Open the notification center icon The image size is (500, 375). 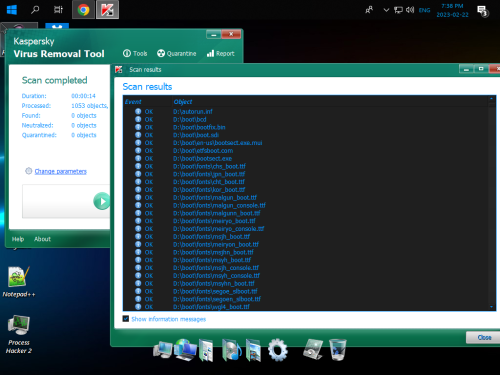483,11
